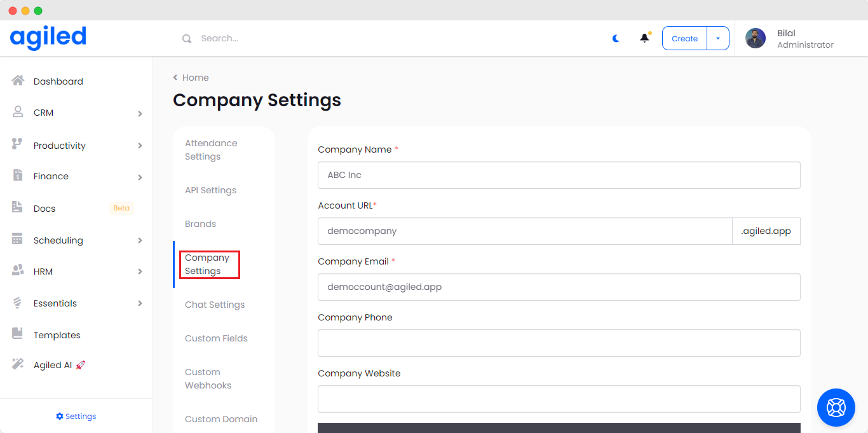Select the API Settings tab
Screen dimensions: 868x433
point(210,190)
